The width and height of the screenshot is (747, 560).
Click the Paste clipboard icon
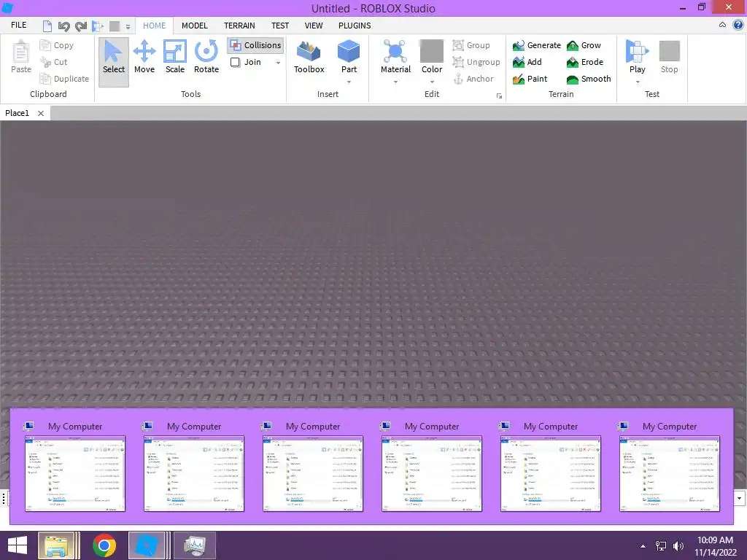click(21, 52)
